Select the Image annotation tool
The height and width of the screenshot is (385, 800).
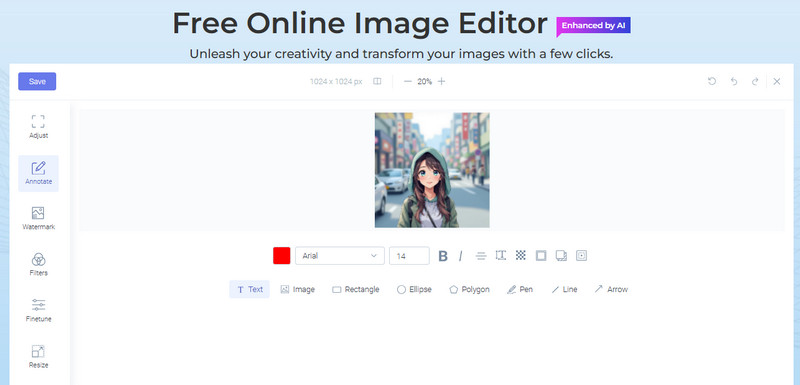[297, 289]
